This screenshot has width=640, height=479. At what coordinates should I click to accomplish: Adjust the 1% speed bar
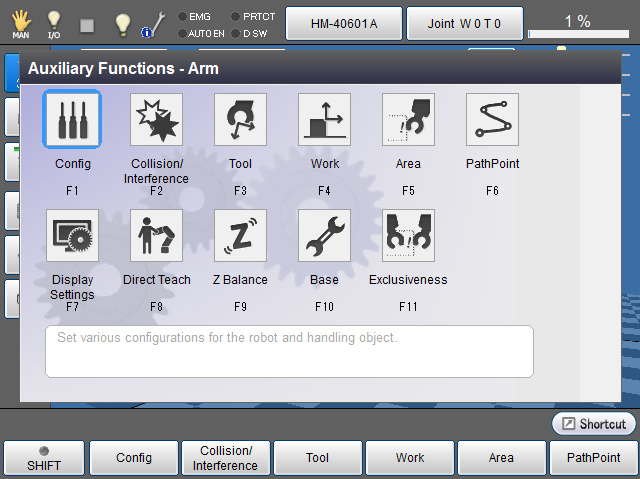577,34
